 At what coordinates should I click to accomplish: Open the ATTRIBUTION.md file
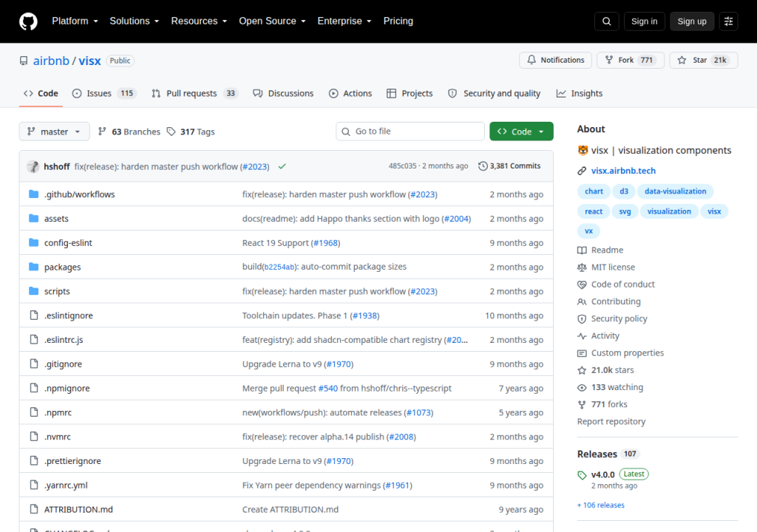(x=78, y=509)
